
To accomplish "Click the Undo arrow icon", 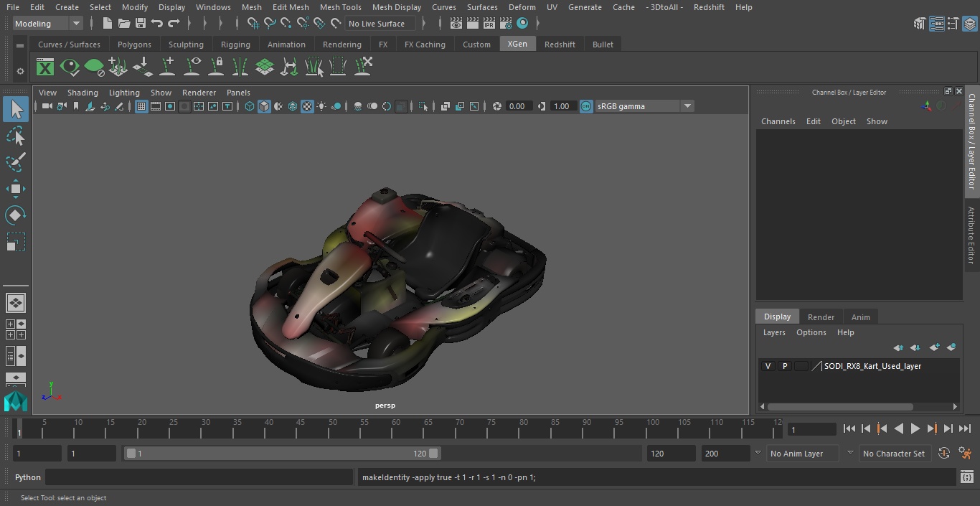I will tap(157, 24).
